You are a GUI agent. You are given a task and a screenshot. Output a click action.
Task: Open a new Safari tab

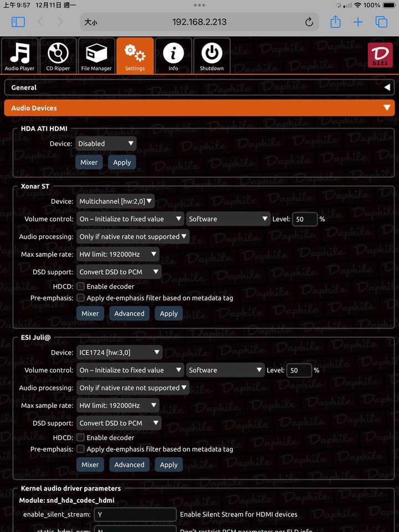coord(358,22)
